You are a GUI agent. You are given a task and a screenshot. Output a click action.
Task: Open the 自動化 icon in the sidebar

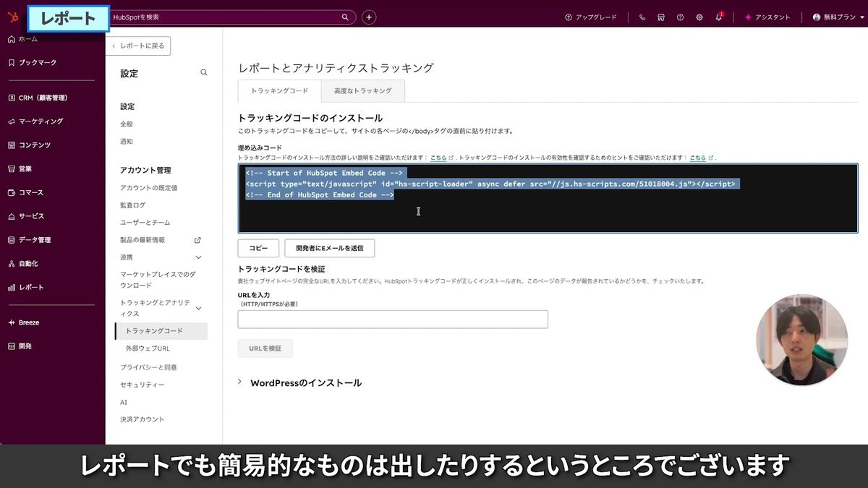pyautogui.click(x=26, y=263)
